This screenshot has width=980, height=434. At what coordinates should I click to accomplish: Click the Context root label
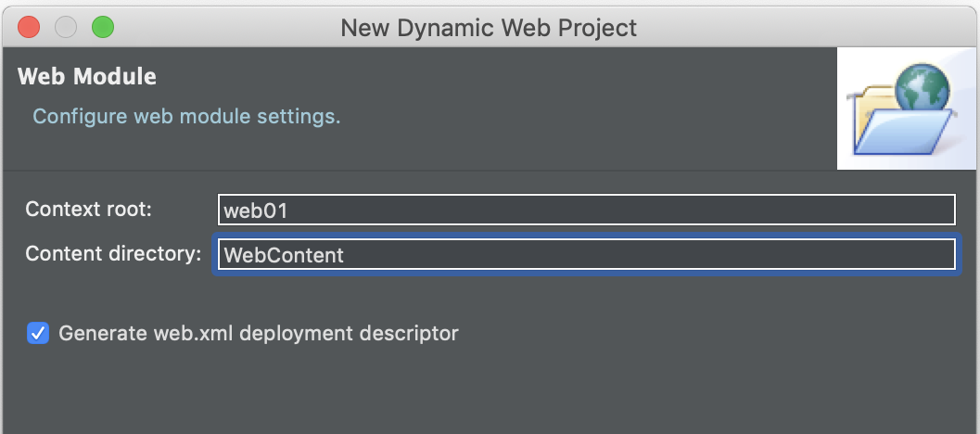click(89, 209)
